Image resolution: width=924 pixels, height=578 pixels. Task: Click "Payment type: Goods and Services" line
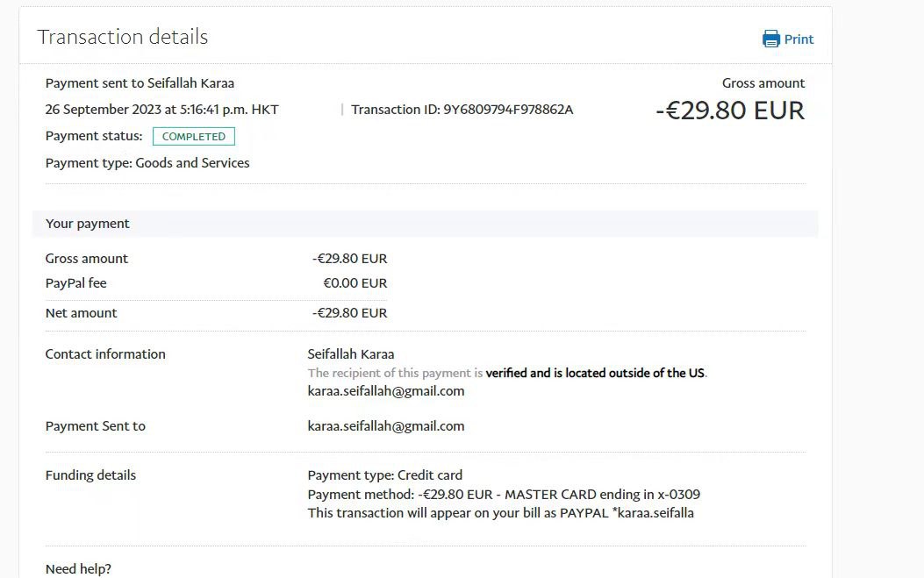[147, 163]
